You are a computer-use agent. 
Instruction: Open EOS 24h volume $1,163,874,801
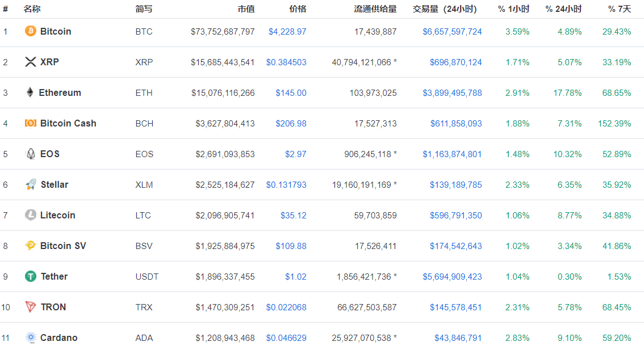(x=452, y=154)
